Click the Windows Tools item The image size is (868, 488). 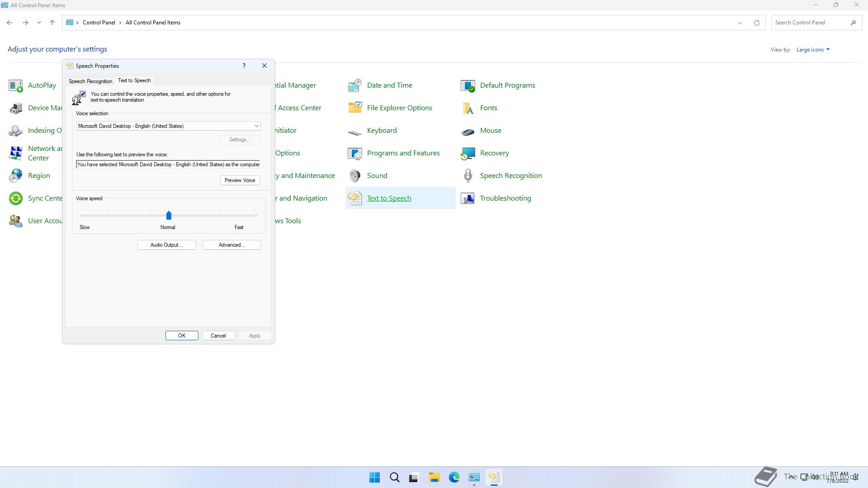click(x=288, y=221)
